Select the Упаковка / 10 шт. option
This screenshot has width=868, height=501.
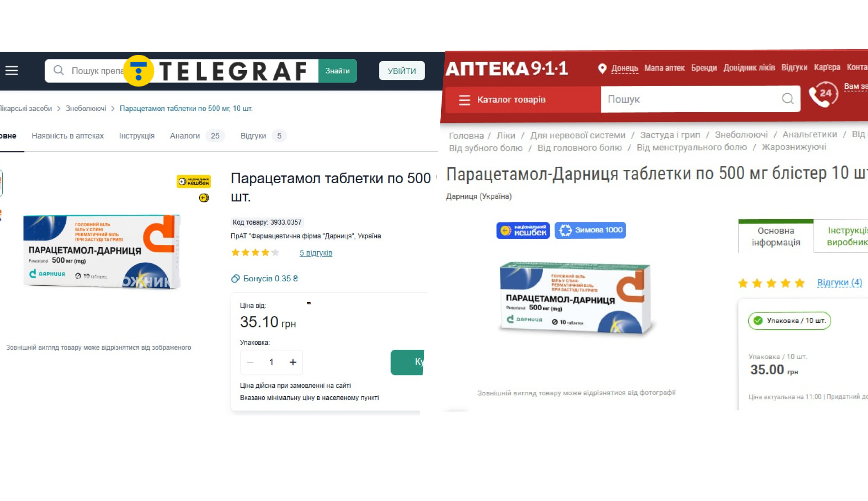point(789,320)
